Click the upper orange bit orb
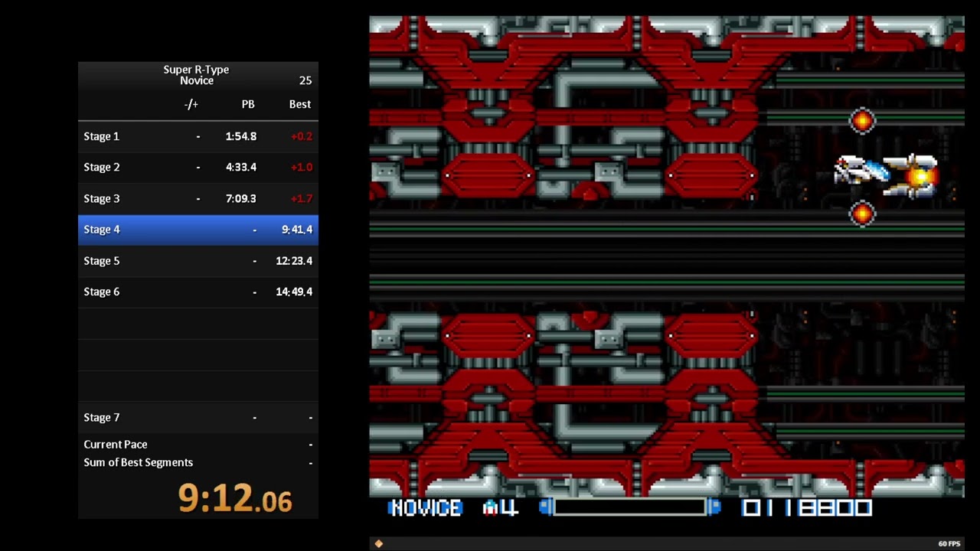 pos(862,121)
